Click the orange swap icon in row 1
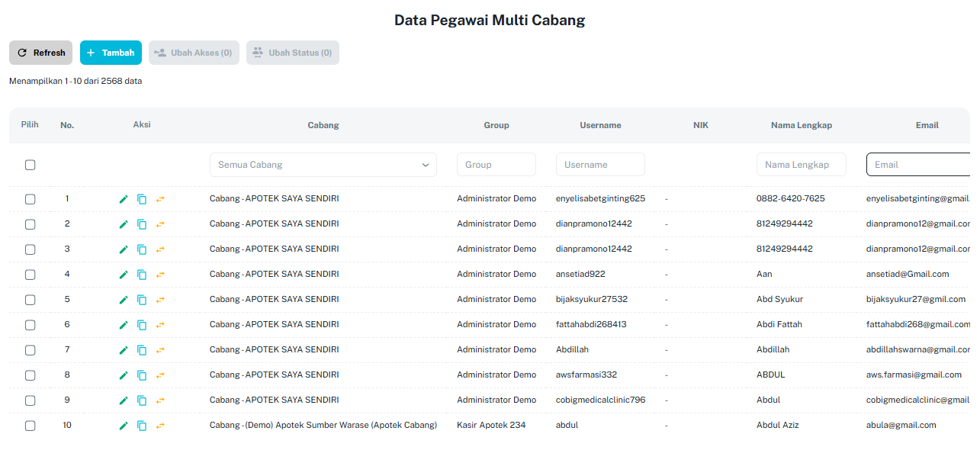Viewport: 980px width, 463px height. click(160, 199)
